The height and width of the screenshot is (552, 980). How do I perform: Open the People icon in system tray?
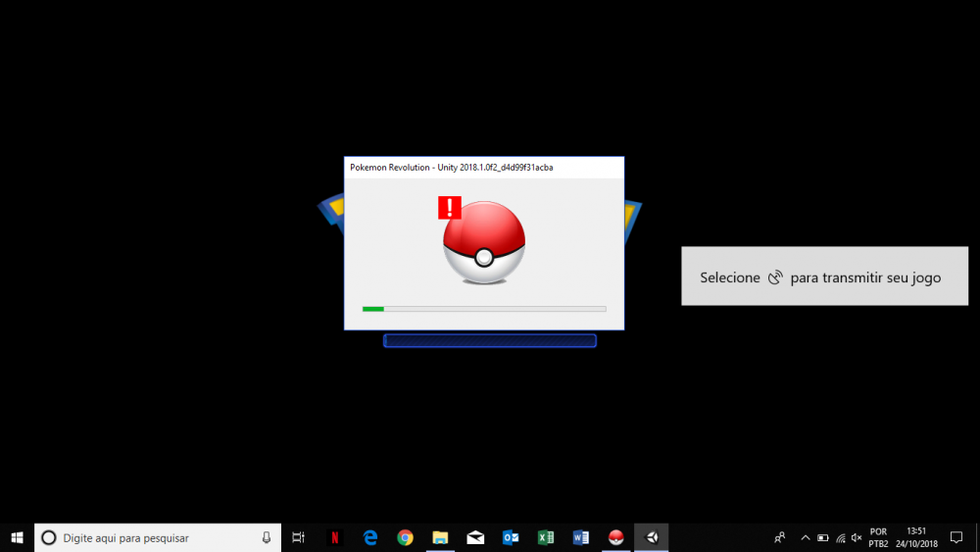pyautogui.click(x=780, y=537)
